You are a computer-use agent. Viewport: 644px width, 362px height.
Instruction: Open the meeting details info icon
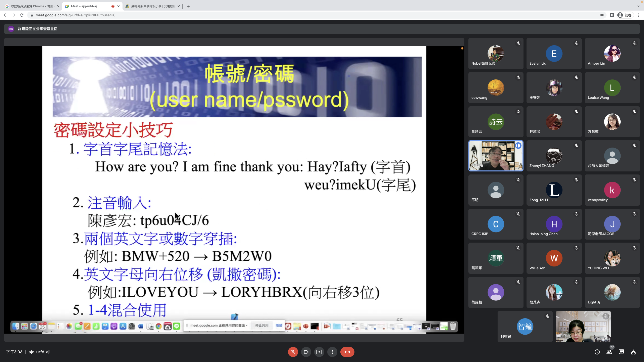[x=597, y=352]
